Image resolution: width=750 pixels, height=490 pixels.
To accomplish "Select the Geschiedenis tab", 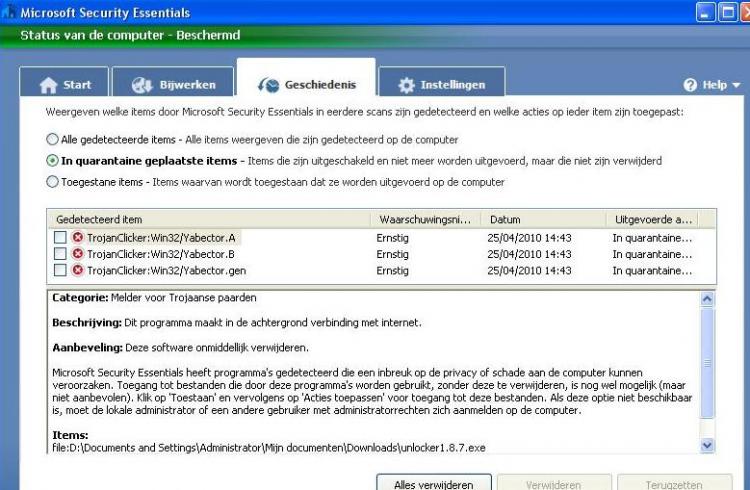I will [x=306, y=80].
